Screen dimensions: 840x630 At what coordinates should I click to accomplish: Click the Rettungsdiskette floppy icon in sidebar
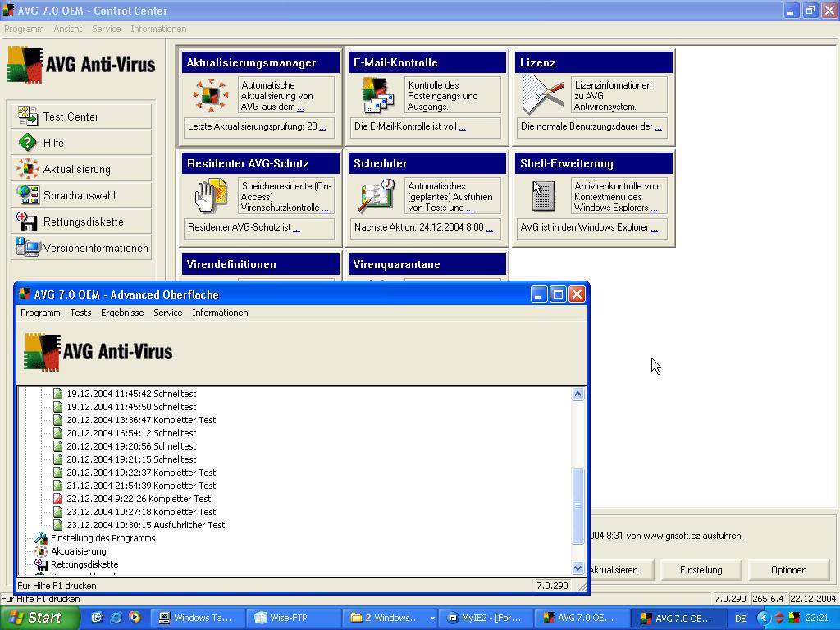(x=27, y=221)
